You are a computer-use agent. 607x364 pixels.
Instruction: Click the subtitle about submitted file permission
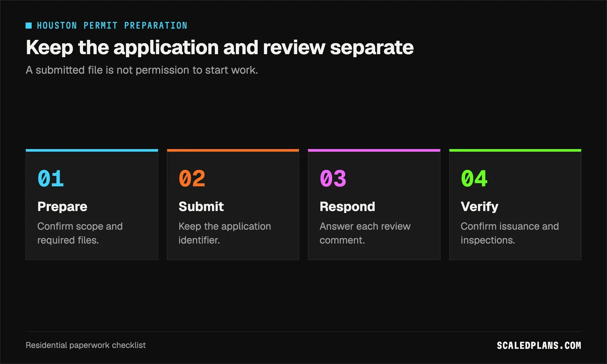(x=142, y=70)
